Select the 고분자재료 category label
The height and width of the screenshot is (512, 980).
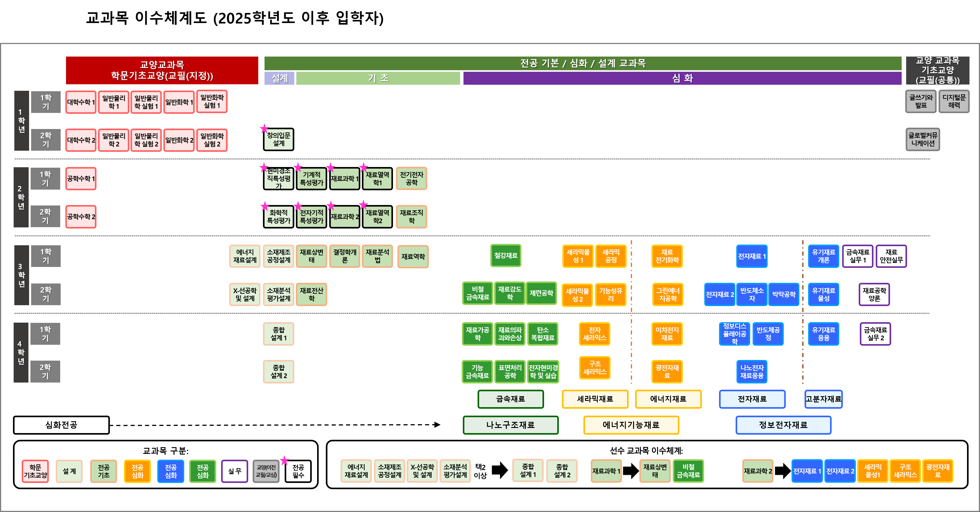(823, 399)
